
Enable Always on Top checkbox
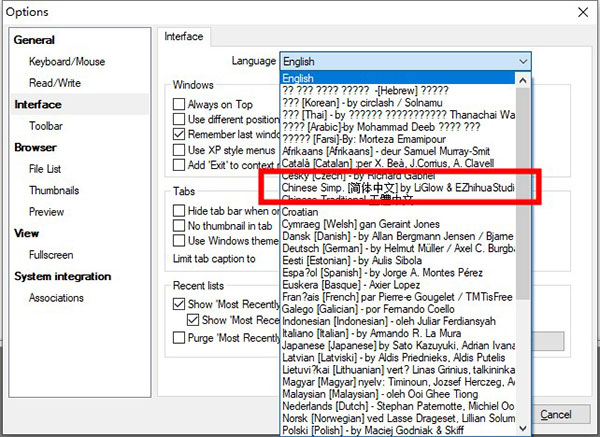click(x=180, y=104)
